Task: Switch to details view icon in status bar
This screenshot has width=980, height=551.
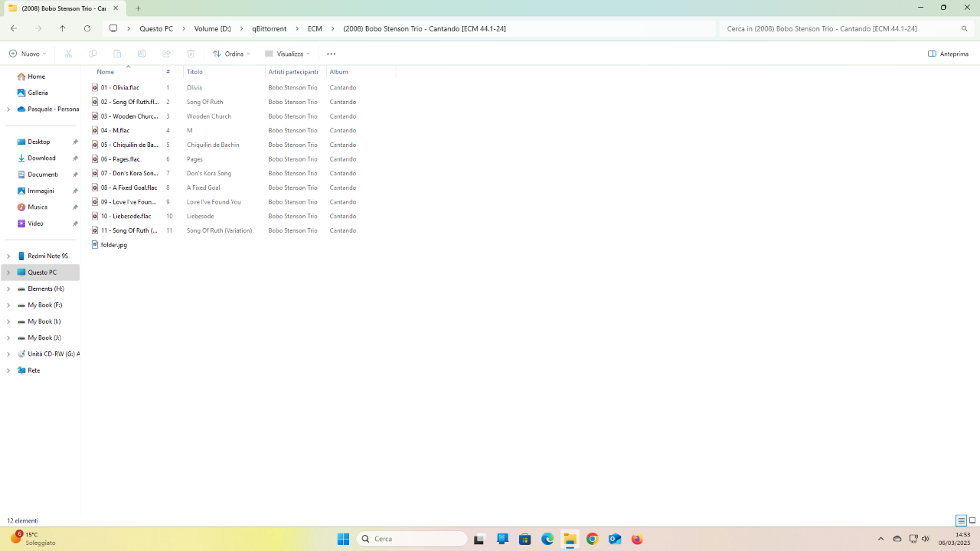Action: pyautogui.click(x=961, y=520)
